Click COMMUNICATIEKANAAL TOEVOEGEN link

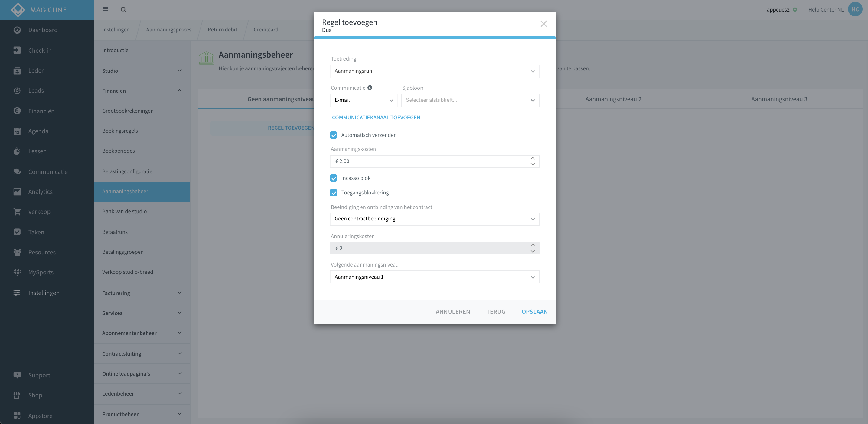376,118
